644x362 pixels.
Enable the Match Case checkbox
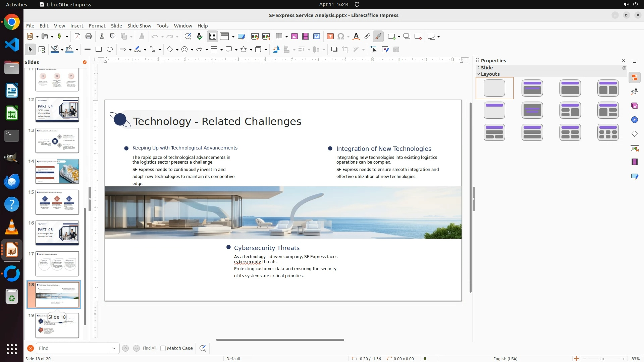pos(163,348)
